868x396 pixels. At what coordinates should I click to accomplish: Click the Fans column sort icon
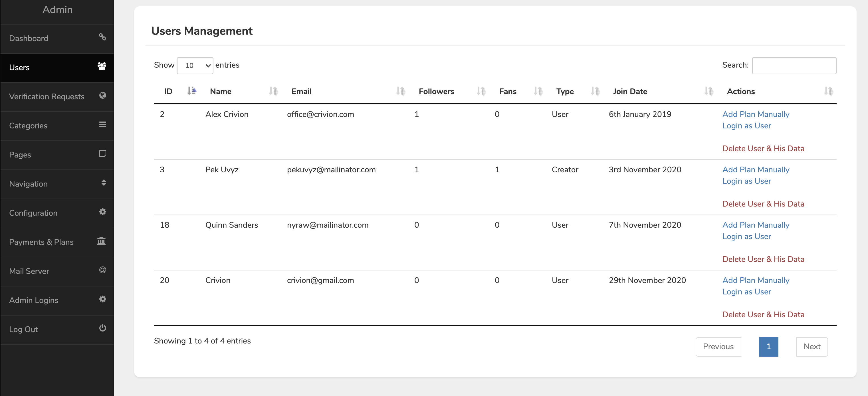(538, 91)
